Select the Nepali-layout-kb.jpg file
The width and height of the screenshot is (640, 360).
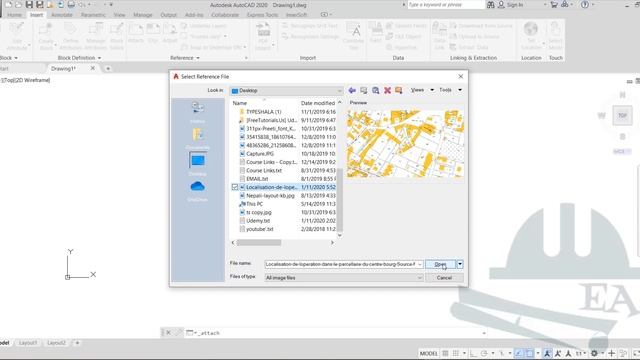coord(270,196)
